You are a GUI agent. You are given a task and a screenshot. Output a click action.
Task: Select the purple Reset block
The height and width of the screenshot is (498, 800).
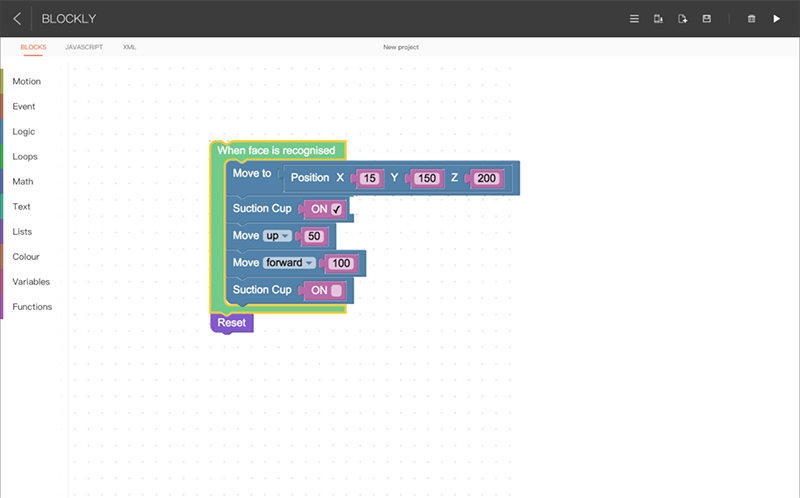231,323
